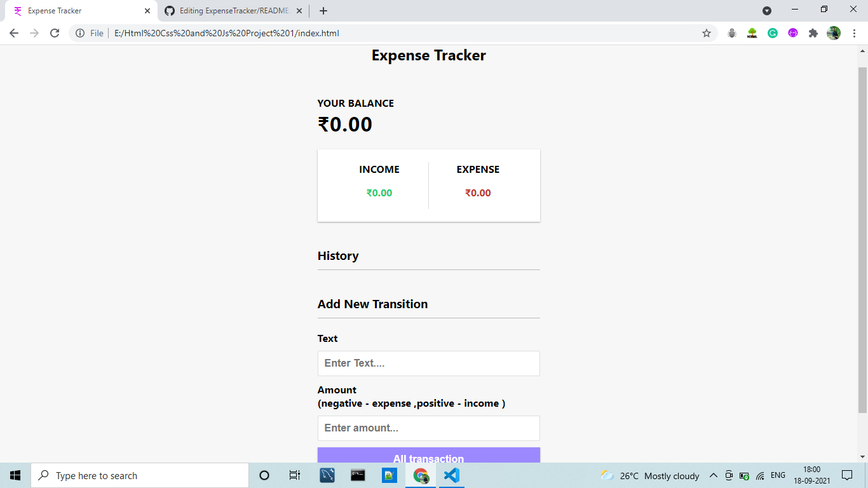Open the HTML tree extension
The height and width of the screenshot is (488, 868).
point(752,33)
